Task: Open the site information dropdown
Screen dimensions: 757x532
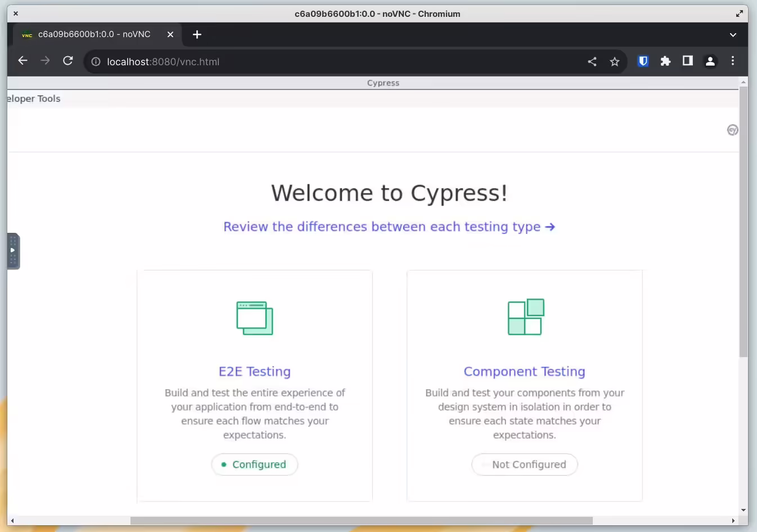Action: (x=96, y=62)
